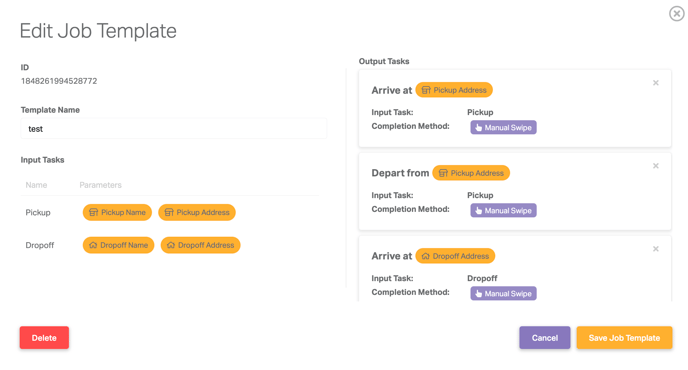
Task: Click the Output Tasks heading
Action: pyautogui.click(x=384, y=61)
